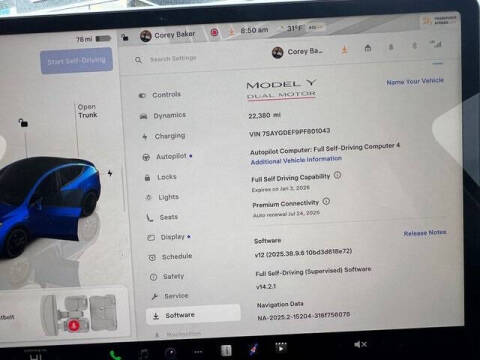Tap the lock icon in the status bar
The width and height of the screenshot is (480, 360).
pos(125,37)
